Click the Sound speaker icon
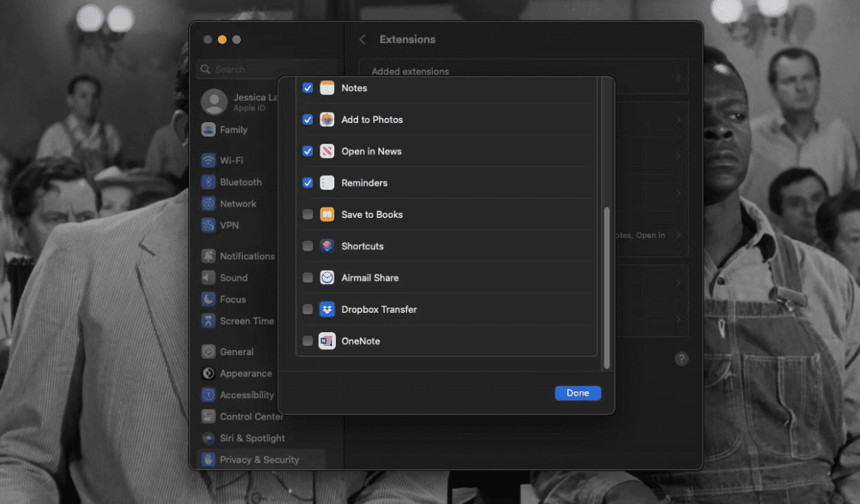Image resolution: width=860 pixels, height=504 pixels. [208, 277]
